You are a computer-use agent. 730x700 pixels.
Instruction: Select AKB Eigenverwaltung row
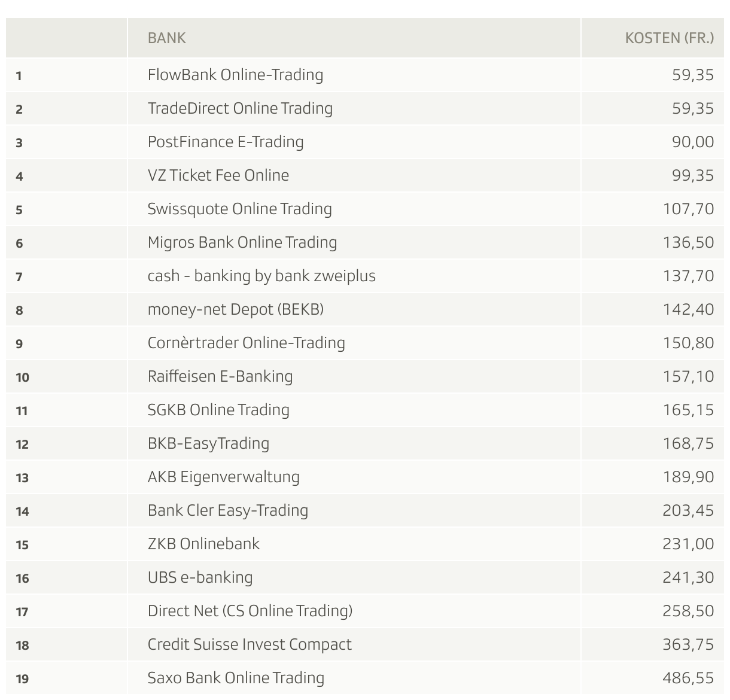tap(224, 477)
